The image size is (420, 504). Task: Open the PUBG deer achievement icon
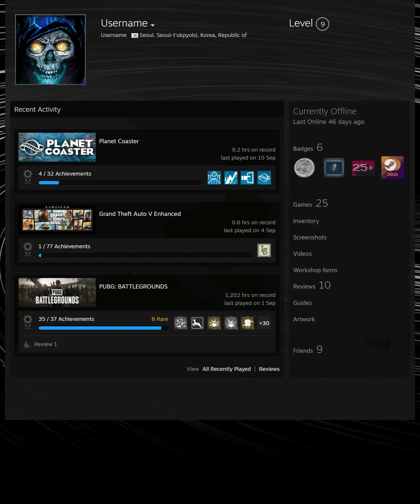[x=197, y=323]
